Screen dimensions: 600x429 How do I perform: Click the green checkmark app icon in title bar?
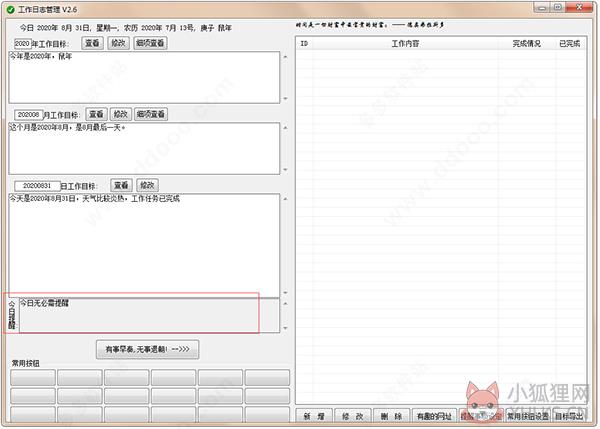click(11, 10)
